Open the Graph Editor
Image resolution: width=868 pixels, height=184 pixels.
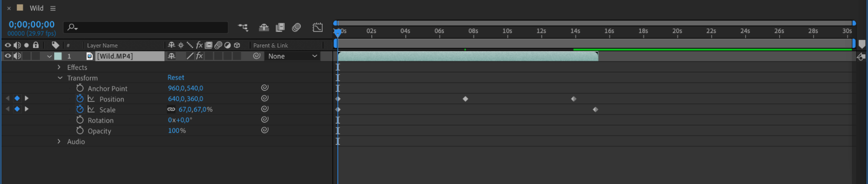(317, 27)
